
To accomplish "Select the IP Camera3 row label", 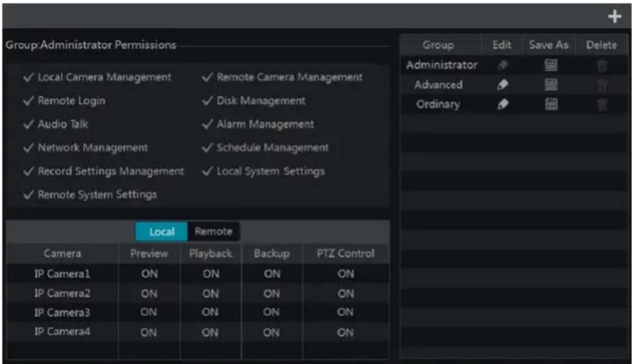I will 62,313.
